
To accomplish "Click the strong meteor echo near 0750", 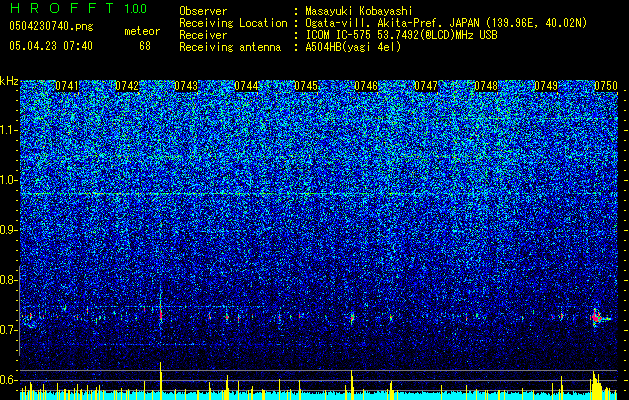I will pyautogui.click(x=597, y=318).
